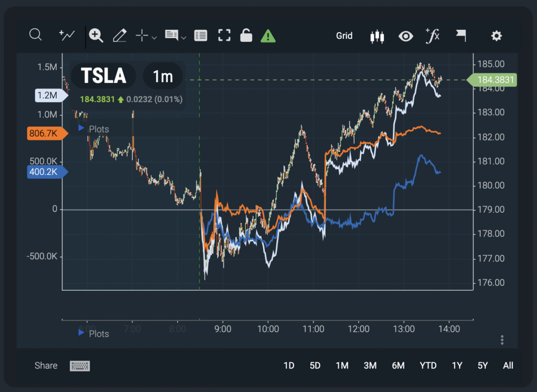Open the add comparison series icon
This screenshot has width=537, height=392.
67,35
